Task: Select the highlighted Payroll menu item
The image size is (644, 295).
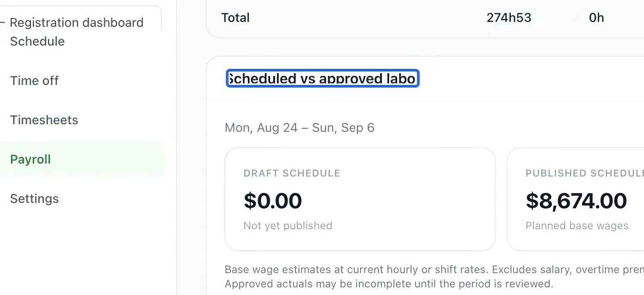Action: (x=82, y=159)
